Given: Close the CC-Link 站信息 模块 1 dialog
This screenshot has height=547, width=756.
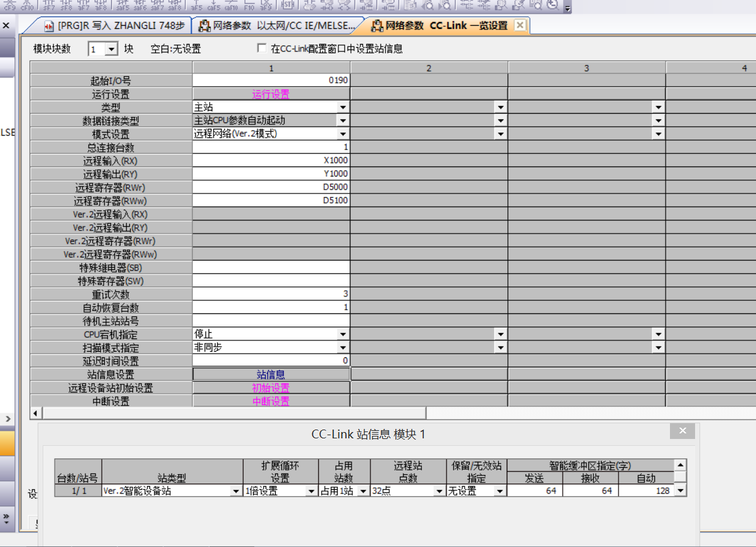Looking at the screenshot, I should click(x=682, y=431).
